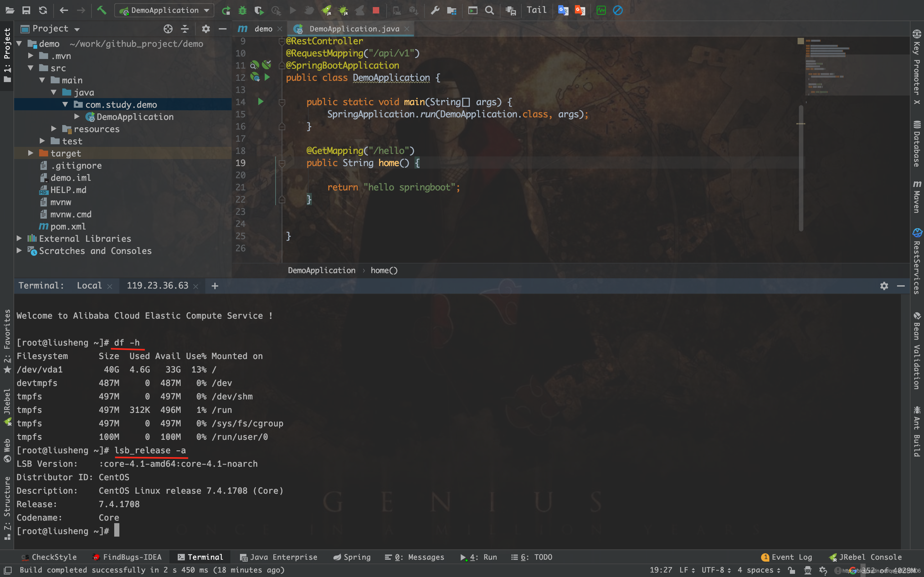This screenshot has height=577, width=924.
Task: Click the red Stop button
Action: pyautogui.click(x=376, y=10)
